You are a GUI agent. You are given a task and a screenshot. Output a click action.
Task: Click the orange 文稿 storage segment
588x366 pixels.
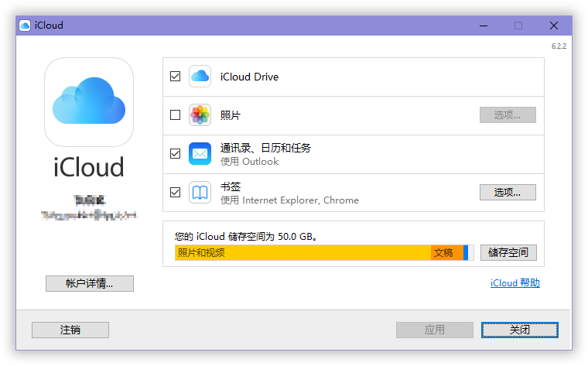click(447, 252)
